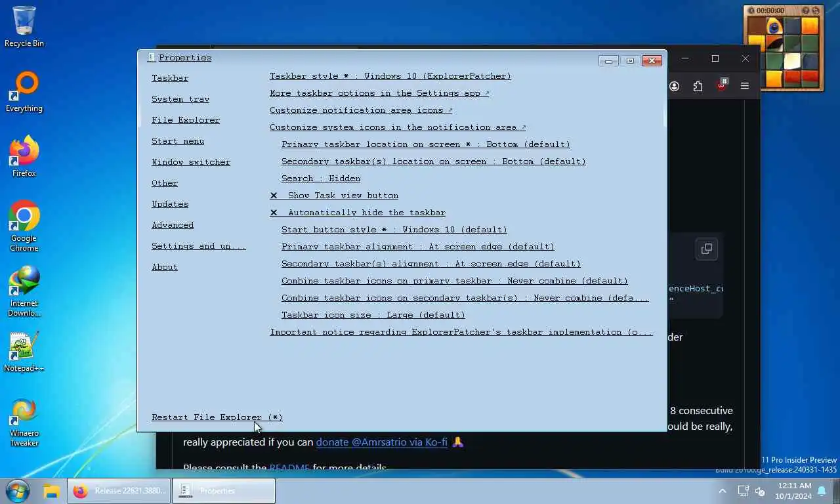Click Restart File Explorer (*) link
The image size is (840, 504).
coord(217,417)
